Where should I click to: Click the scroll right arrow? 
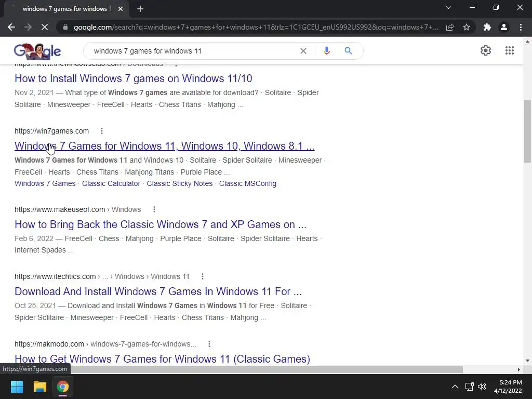pos(519,369)
